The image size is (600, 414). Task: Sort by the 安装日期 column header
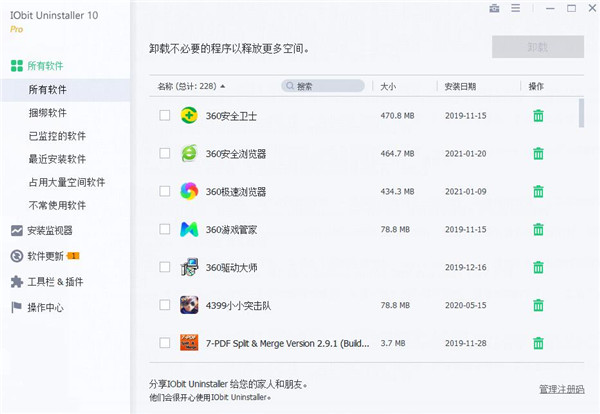[x=460, y=86]
